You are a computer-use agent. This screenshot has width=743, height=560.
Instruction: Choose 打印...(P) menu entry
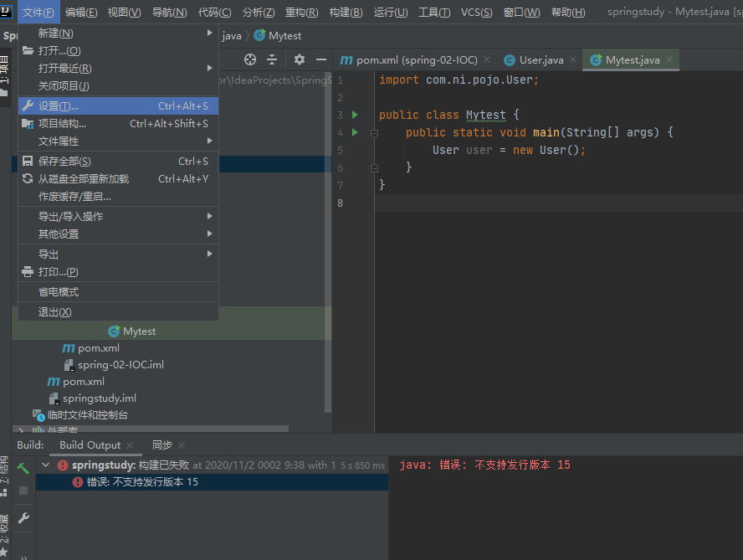click(119, 272)
